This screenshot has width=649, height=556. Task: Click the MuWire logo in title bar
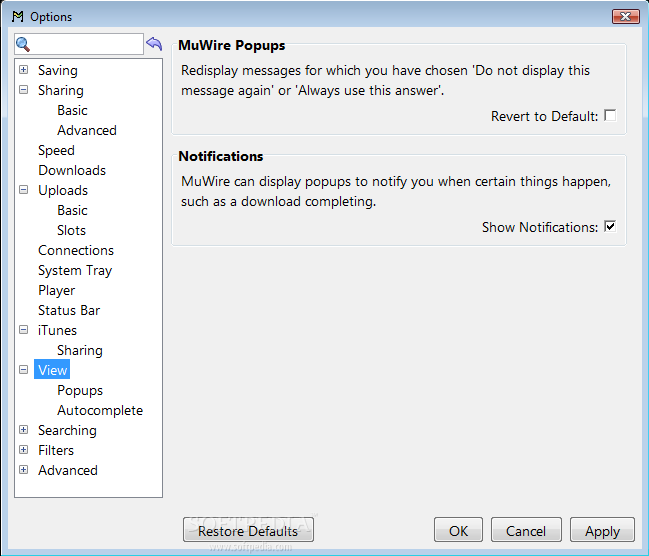pyautogui.click(x=18, y=17)
